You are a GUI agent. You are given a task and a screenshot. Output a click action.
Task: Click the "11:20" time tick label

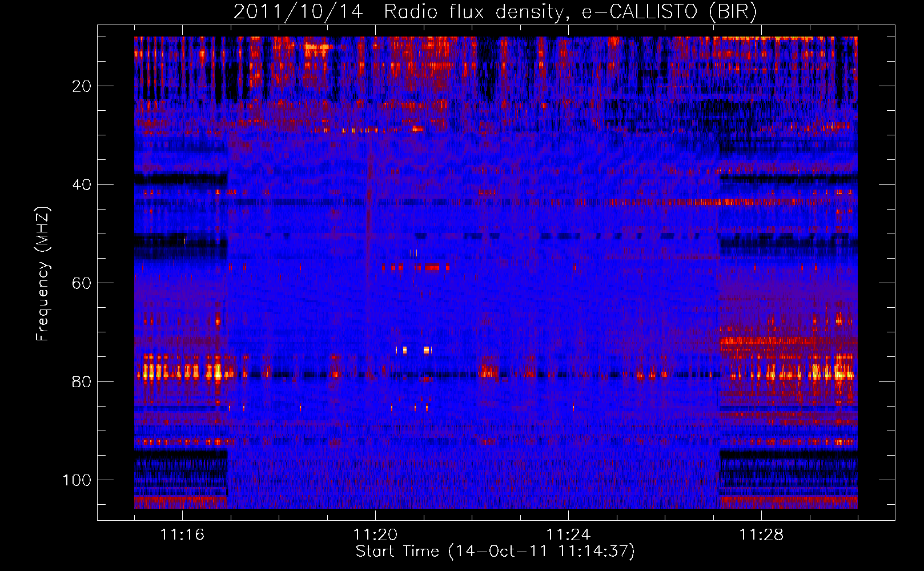pos(375,535)
